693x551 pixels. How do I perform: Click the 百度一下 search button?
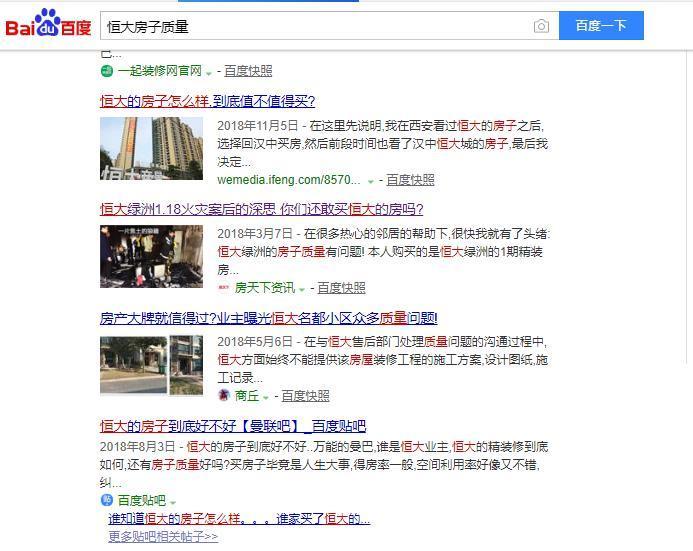[x=601, y=26]
